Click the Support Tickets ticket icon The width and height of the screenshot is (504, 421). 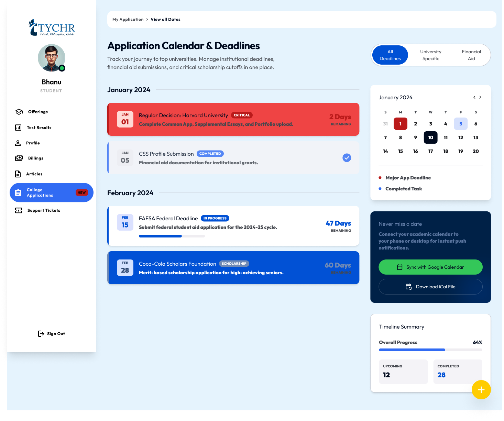[x=19, y=210]
